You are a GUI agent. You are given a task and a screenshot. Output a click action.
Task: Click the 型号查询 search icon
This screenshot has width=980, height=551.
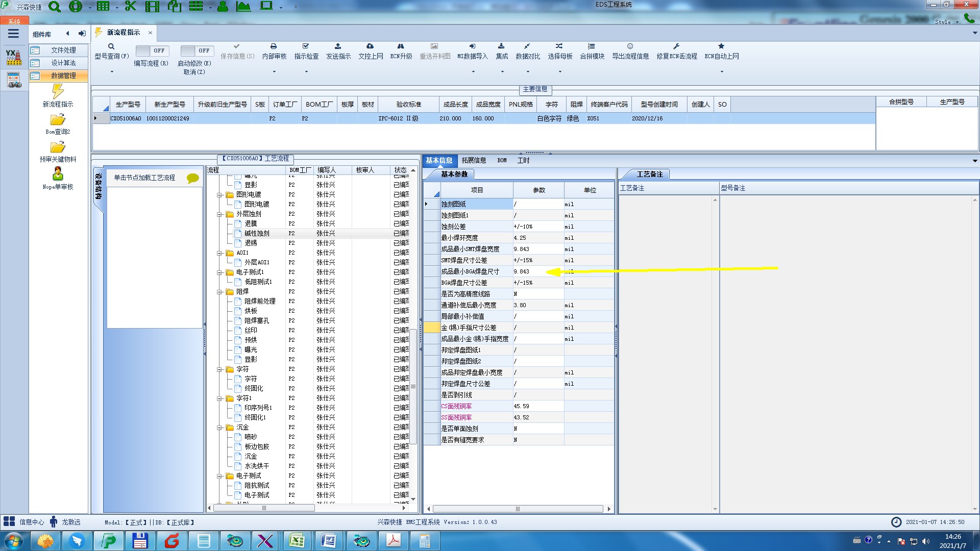[x=111, y=46]
